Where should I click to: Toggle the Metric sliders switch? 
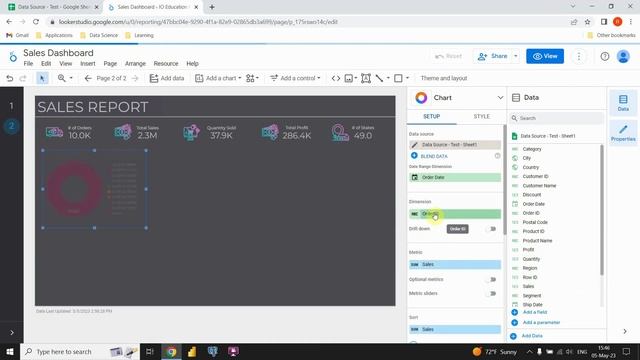(492, 293)
